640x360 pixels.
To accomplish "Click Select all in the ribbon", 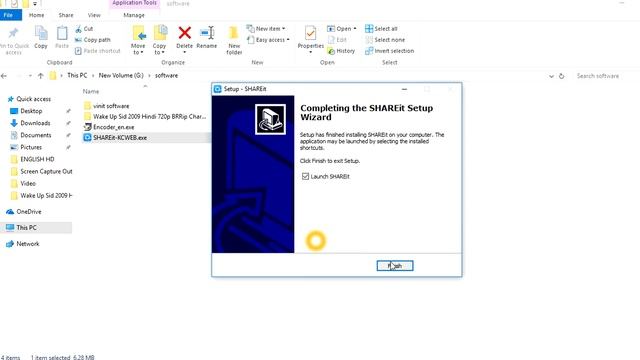I will 381,29.
